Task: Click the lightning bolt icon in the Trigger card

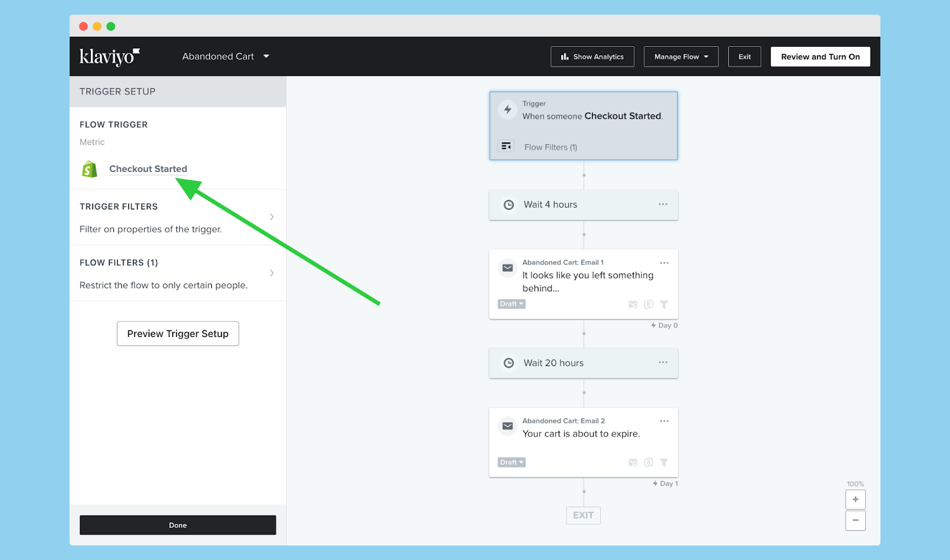Action: [x=508, y=110]
